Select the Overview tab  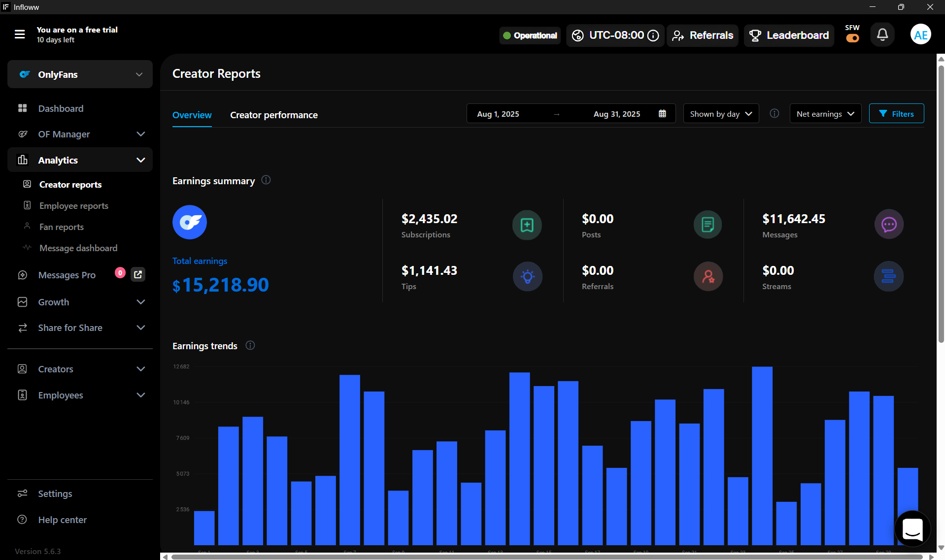point(192,115)
